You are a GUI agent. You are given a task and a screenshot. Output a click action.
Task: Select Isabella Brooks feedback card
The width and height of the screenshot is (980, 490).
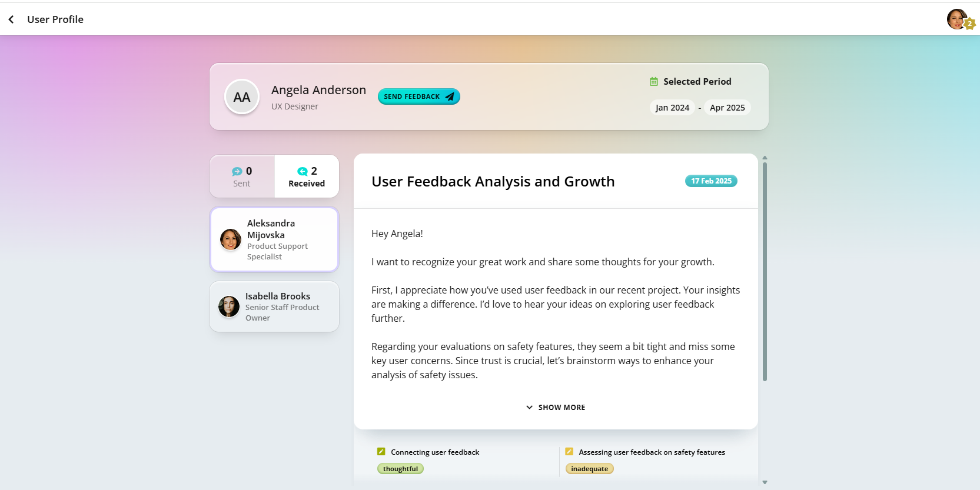274,306
